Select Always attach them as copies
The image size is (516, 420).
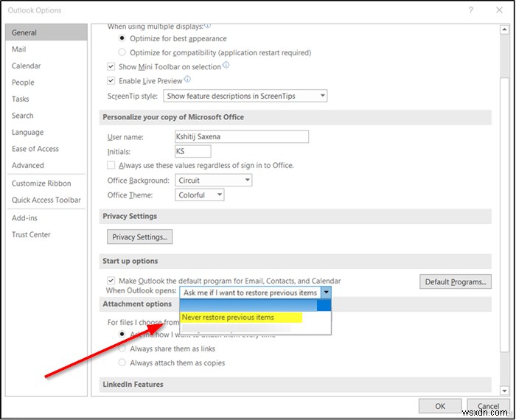coord(122,363)
